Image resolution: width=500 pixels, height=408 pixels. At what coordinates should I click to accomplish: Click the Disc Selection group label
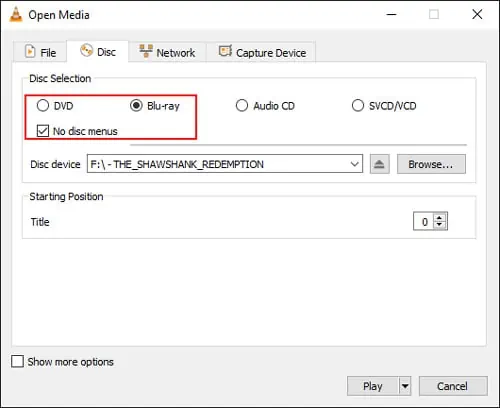pyautogui.click(x=60, y=78)
